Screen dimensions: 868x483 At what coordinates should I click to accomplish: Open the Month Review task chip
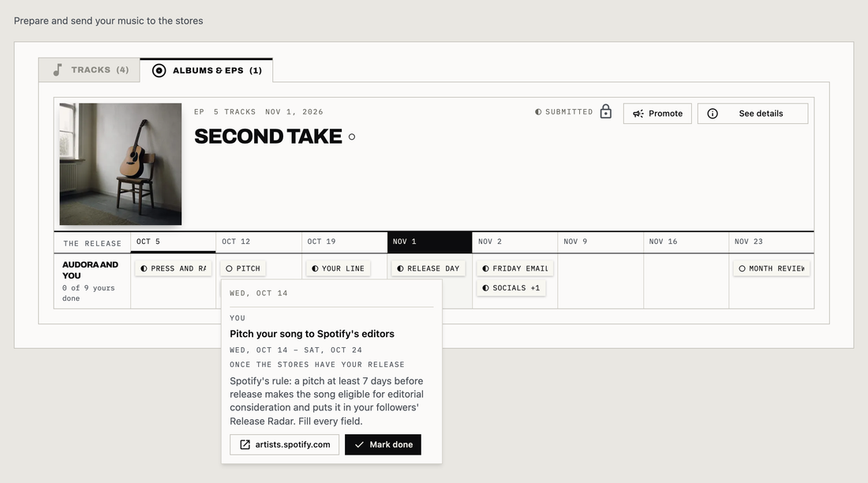[x=771, y=268]
